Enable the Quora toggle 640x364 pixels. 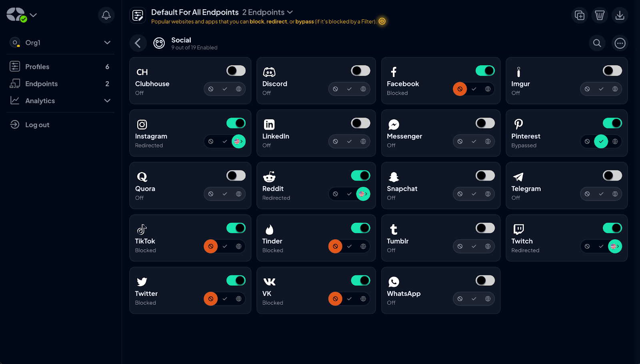(x=236, y=176)
